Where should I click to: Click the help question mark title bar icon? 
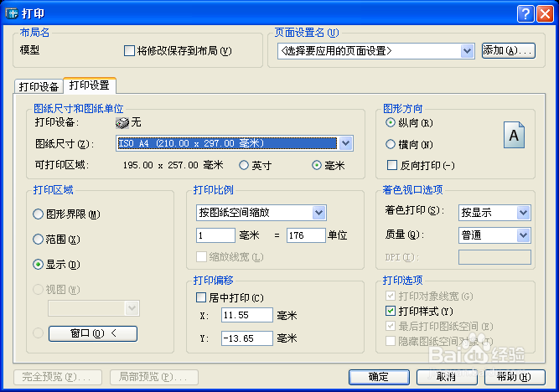click(525, 14)
